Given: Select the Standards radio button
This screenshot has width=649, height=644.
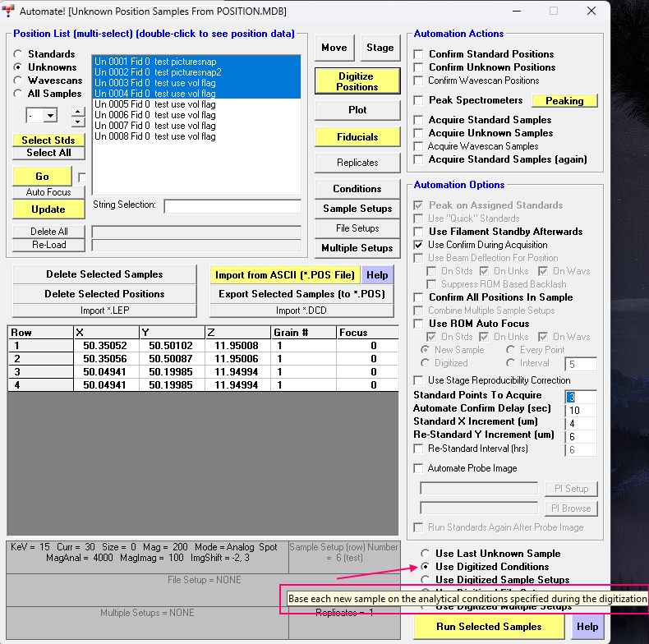Looking at the screenshot, I should pos(18,54).
